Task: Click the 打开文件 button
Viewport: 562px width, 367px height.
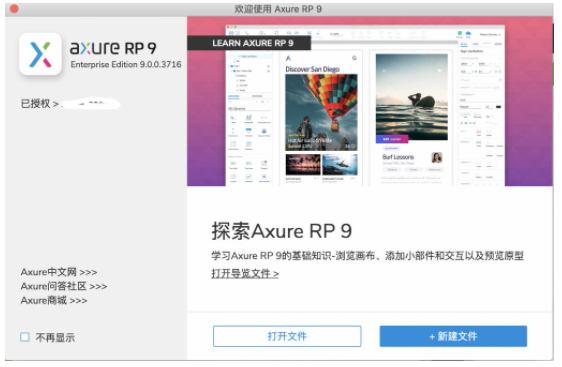Action: (x=287, y=336)
